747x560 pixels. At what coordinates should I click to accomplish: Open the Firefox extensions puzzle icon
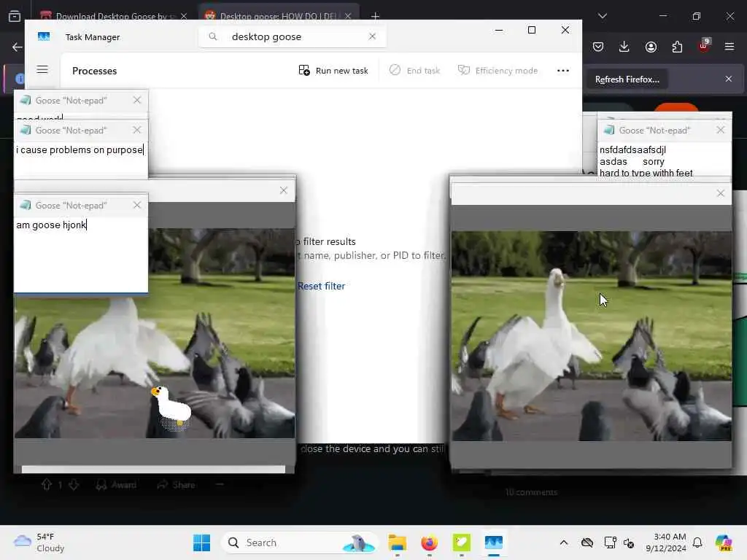pos(677,47)
